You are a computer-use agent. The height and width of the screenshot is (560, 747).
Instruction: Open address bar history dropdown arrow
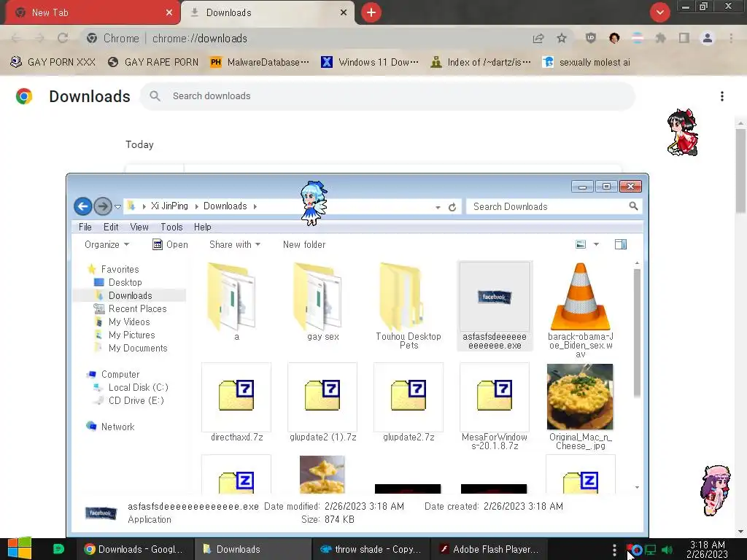[x=438, y=207]
